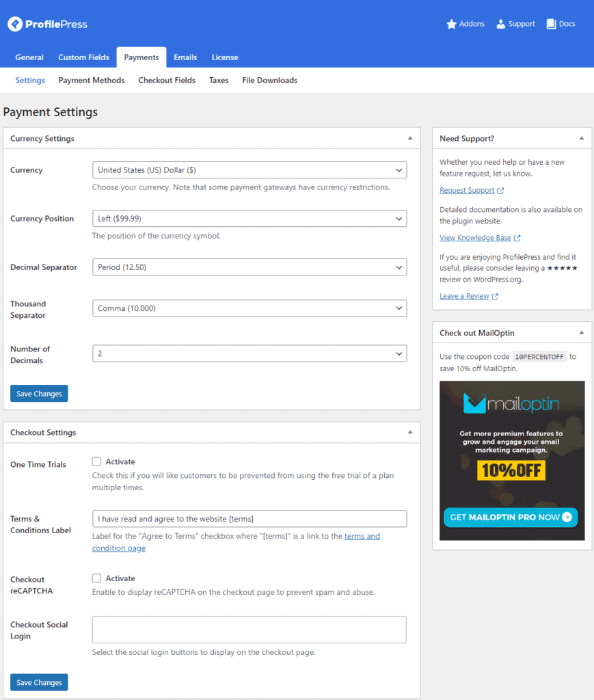Click the 10% OFF MailOptin banner badge
The width and height of the screenshot is (594, 700).
(511, 470)
